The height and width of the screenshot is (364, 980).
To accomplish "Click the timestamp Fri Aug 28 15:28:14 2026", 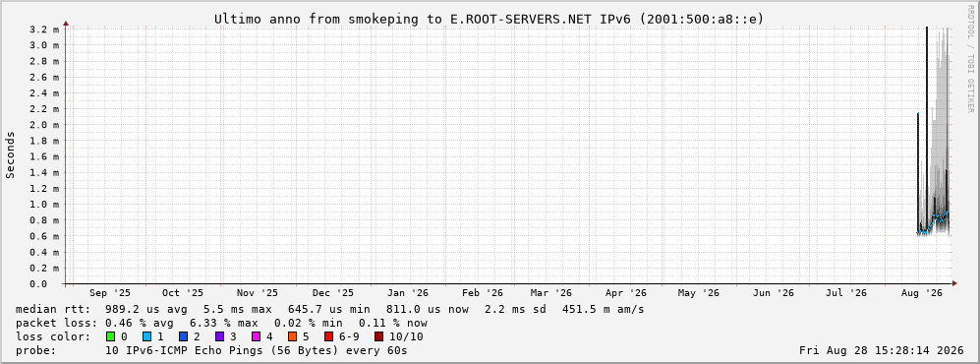I will tap(882, 350).
